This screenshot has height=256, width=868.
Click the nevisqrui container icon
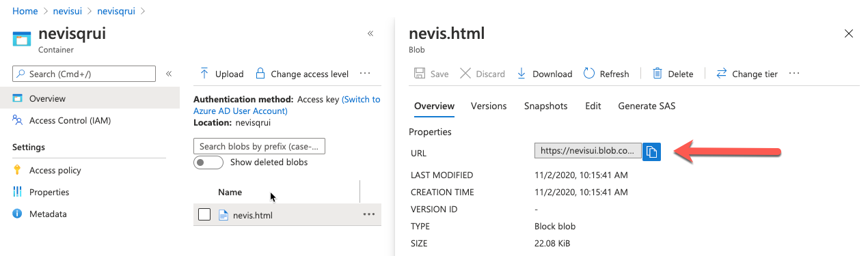click(x=22, y=39)
